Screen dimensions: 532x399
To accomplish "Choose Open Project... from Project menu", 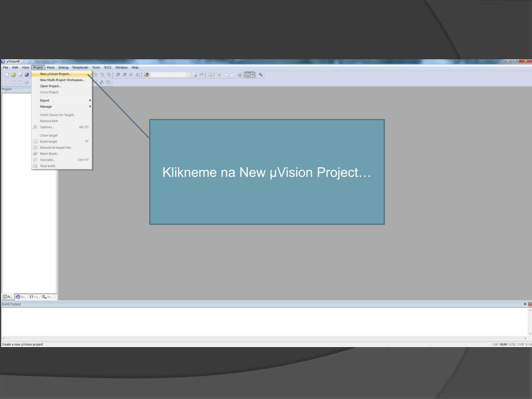I will click(x=62, y=86).
